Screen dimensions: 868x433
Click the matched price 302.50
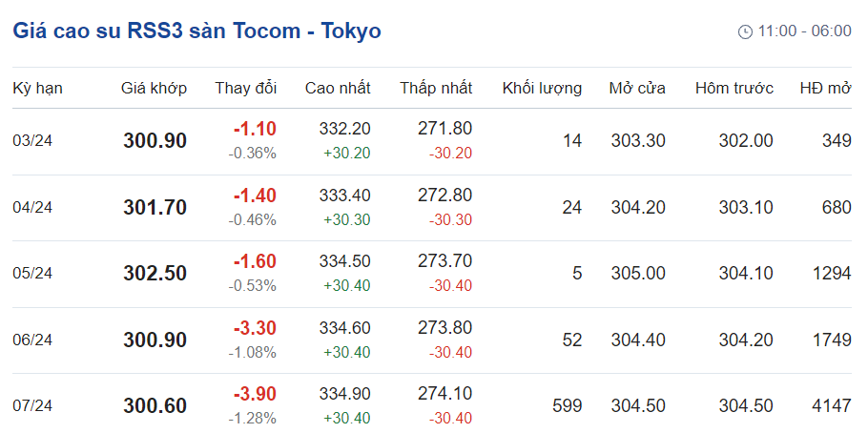[x=155, y=274]
